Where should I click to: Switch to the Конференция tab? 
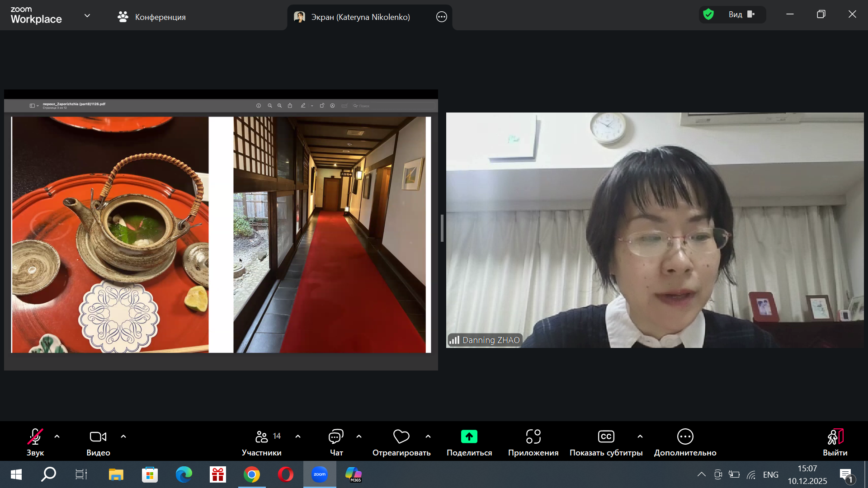point(152,17)
